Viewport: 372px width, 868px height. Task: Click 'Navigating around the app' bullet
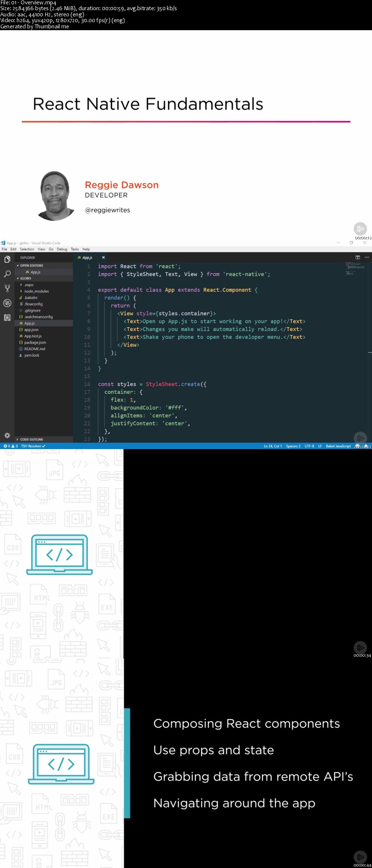click(x=234, y=803)
